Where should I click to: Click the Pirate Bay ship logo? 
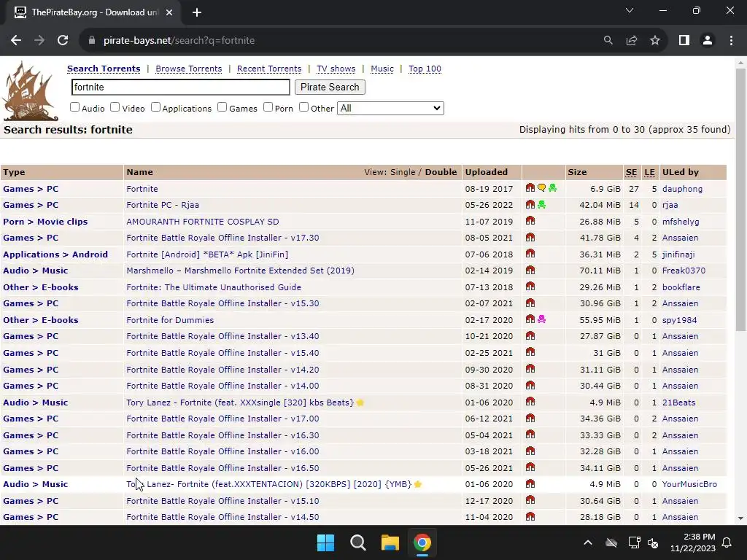point(30,91)
